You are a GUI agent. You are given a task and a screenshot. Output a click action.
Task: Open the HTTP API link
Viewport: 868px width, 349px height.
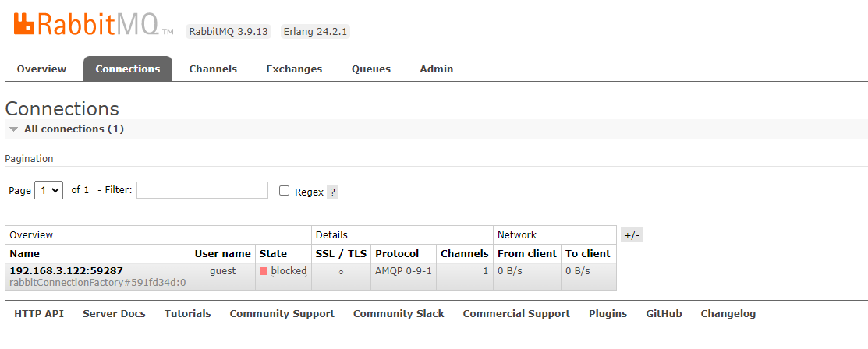tap(39, 314)
